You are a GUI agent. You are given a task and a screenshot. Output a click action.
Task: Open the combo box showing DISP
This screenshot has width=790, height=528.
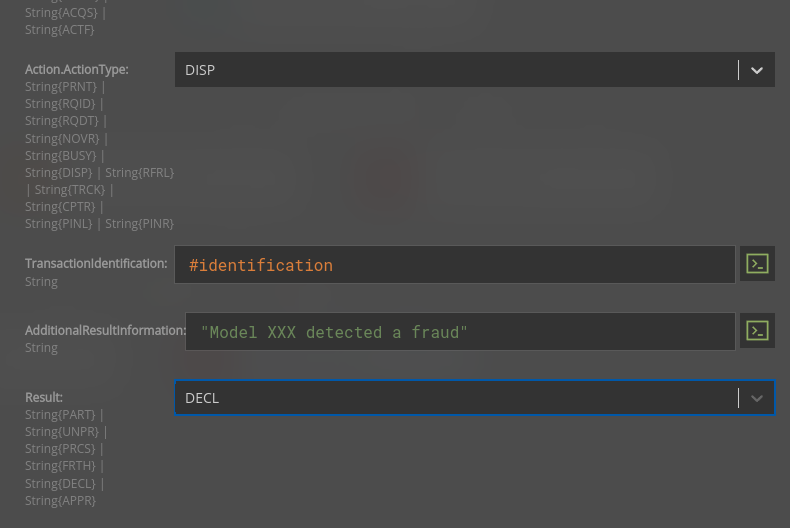click(475, 70)
